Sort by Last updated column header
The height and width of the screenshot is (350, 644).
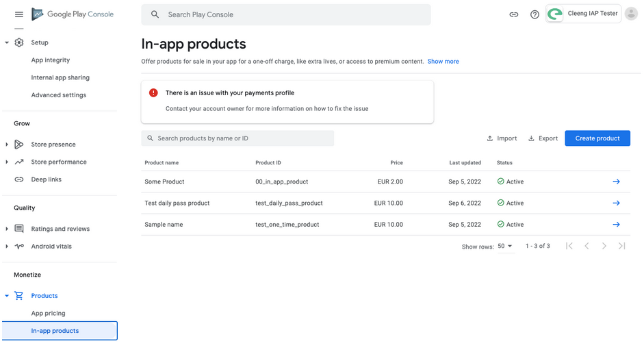coord(465,163)
